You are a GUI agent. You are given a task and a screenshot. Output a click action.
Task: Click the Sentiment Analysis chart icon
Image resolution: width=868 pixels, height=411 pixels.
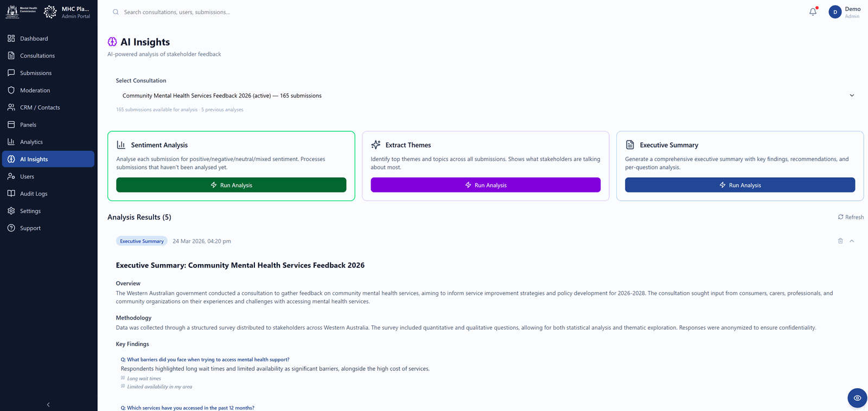pyautogui.click(x=121, y=145)
